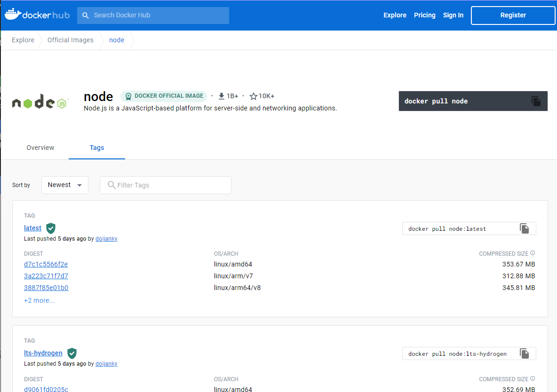Screen dimensions: 557x392
Task: Click the docker pull node:lts-hydrogen command text
Action: 457,354
